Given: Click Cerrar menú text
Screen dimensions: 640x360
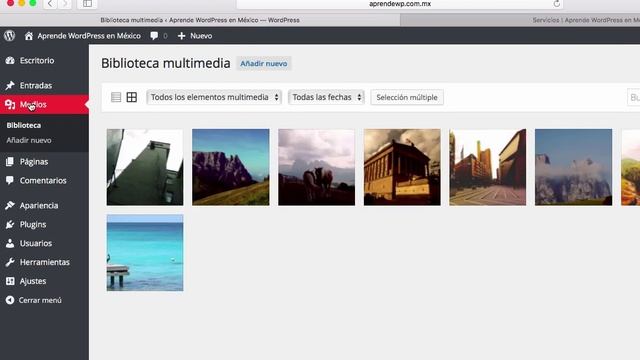Looking at the screenshot, I should pyautogui.click(x=40, y=300).
